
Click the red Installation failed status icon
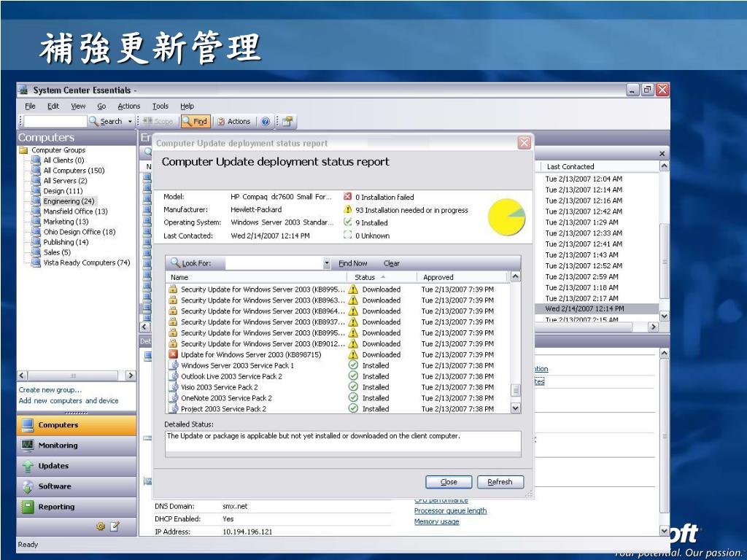348,196
